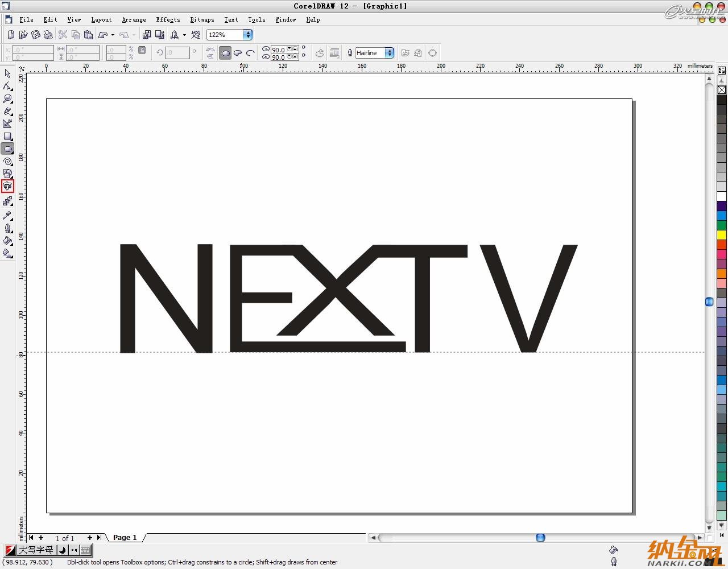Select the Fill bucket tool
Viewport: 728px width, 569px height.
pos(7,241)
